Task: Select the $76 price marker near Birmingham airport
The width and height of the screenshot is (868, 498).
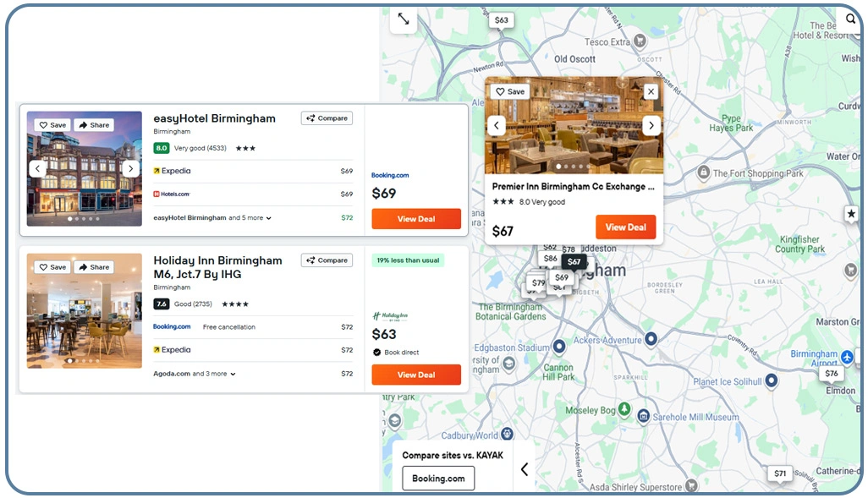Action: pos(831,374)
